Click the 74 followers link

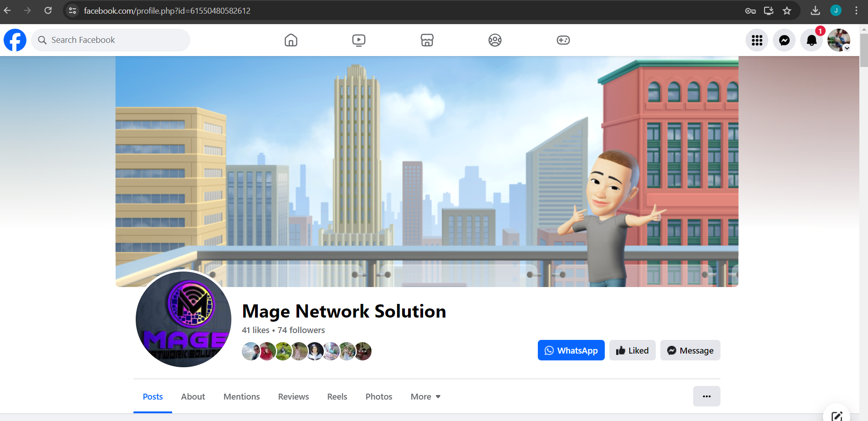pyautogui.click(x=301, y=330)
